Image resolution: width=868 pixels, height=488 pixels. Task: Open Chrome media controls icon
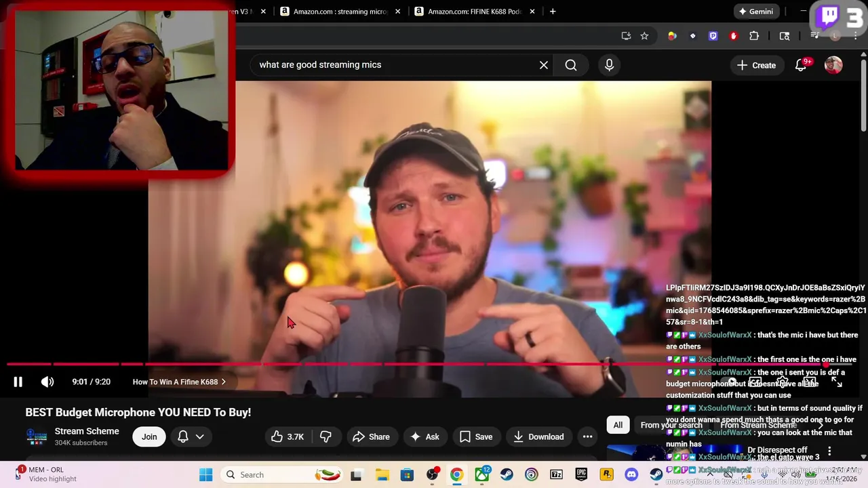[815, 36]
